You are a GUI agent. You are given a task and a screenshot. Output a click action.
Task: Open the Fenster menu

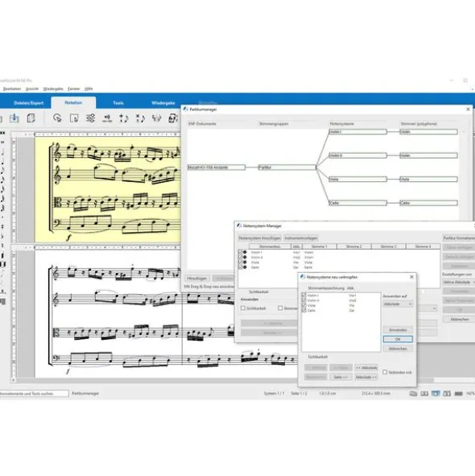click(73, 89)
